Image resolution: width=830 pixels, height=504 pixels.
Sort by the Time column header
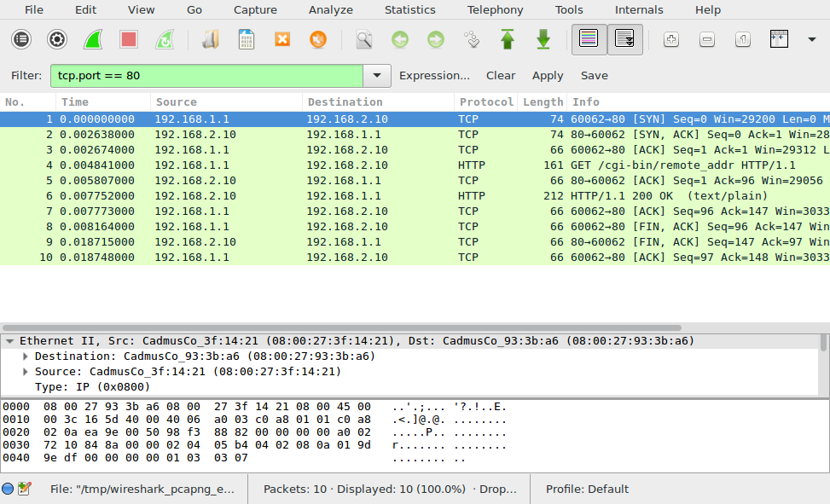point(102,102)
